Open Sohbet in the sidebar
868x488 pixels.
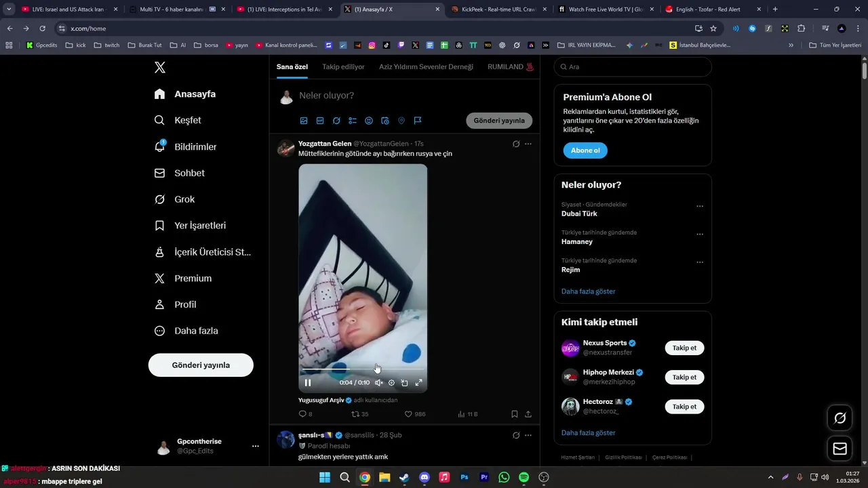[180, 173]
